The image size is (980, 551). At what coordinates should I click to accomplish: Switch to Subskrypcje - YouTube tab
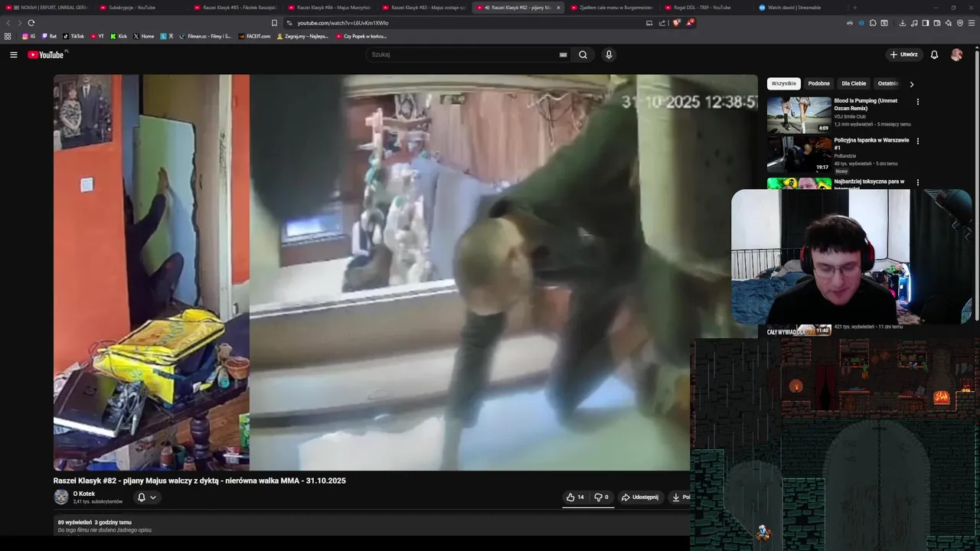pyautogui.click(x=139, y=8)
